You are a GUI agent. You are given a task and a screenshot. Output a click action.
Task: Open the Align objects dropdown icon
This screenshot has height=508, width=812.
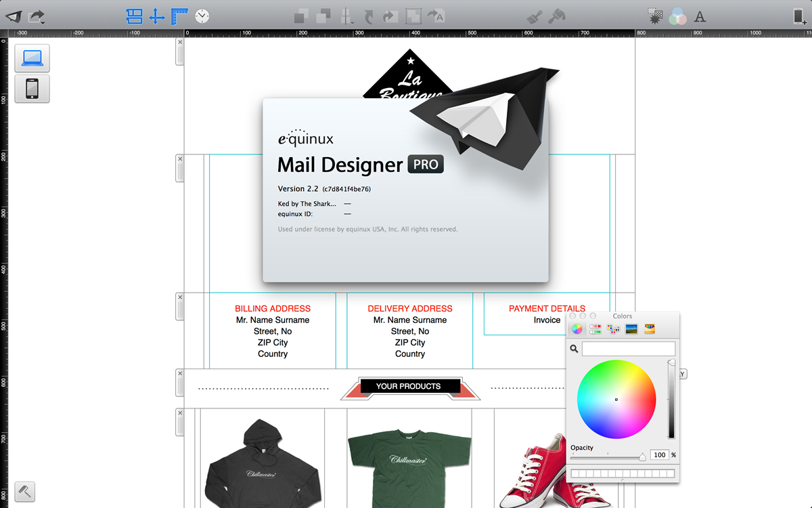click(346, 16)
